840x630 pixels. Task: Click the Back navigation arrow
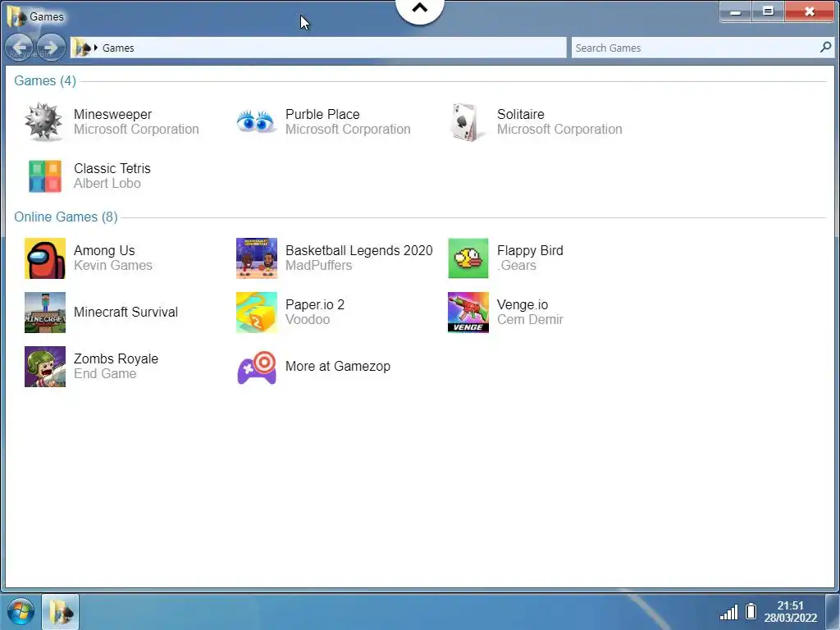tap(20, 48)
